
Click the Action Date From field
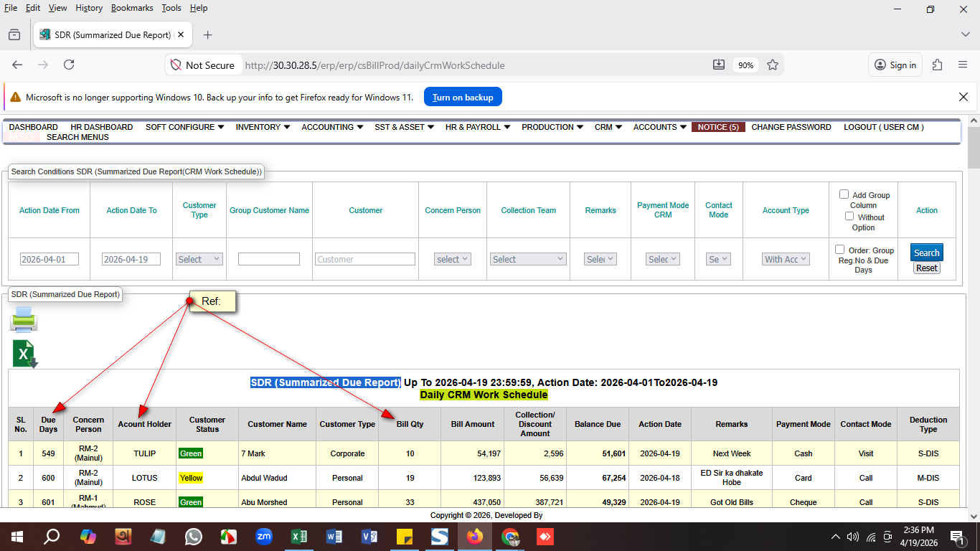point(50,259)
